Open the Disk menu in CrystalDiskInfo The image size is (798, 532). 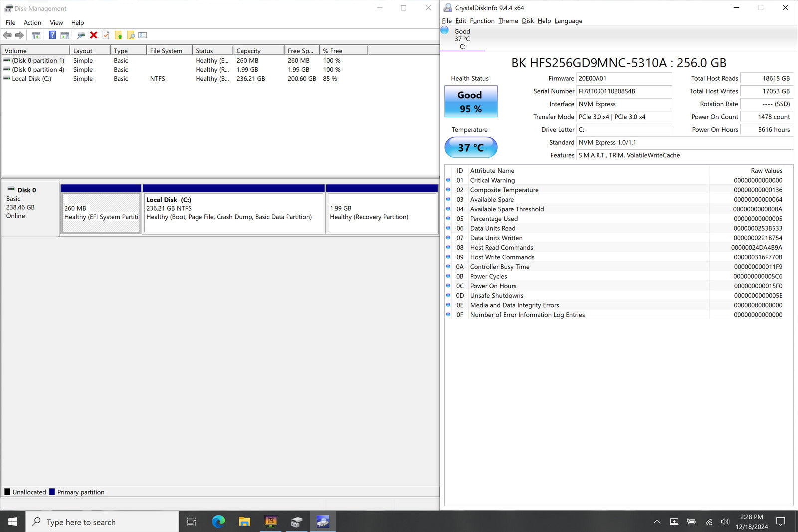[528, 21]
